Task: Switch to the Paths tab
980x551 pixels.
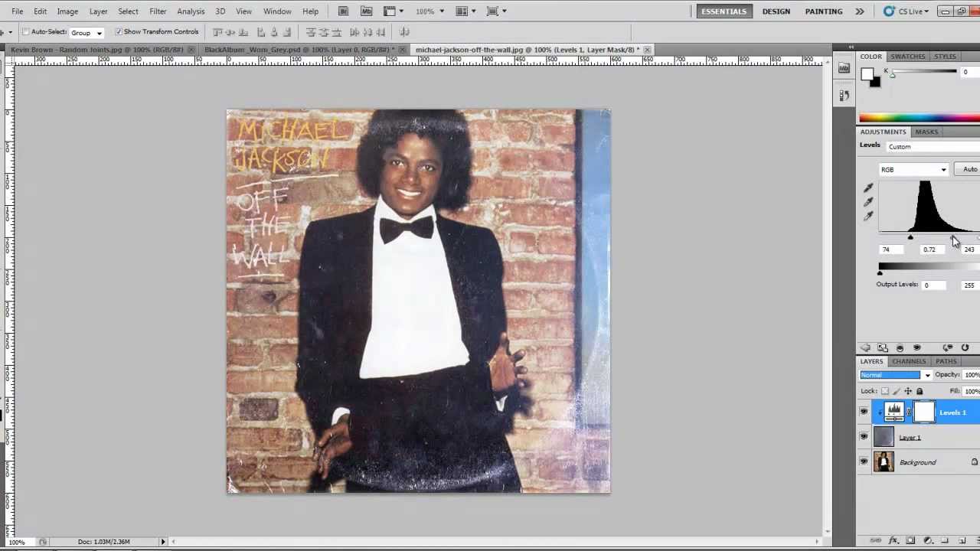Action: [x=946, y=361]
